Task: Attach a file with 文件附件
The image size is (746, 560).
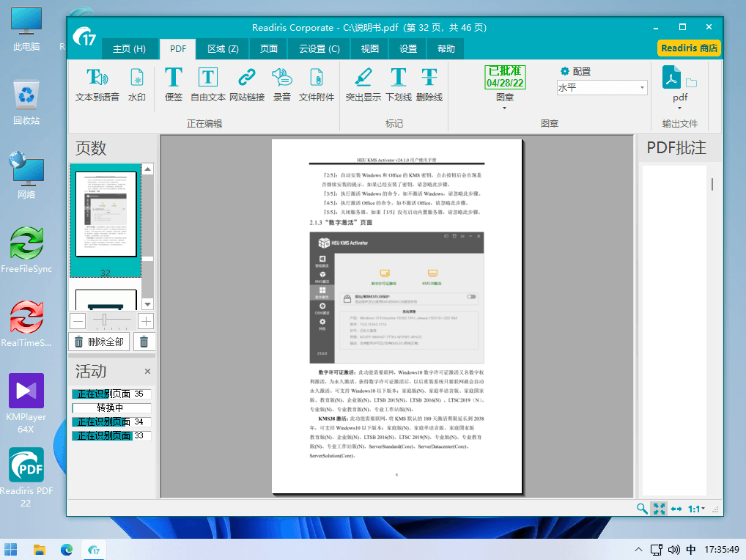Action: click(317, 84)
